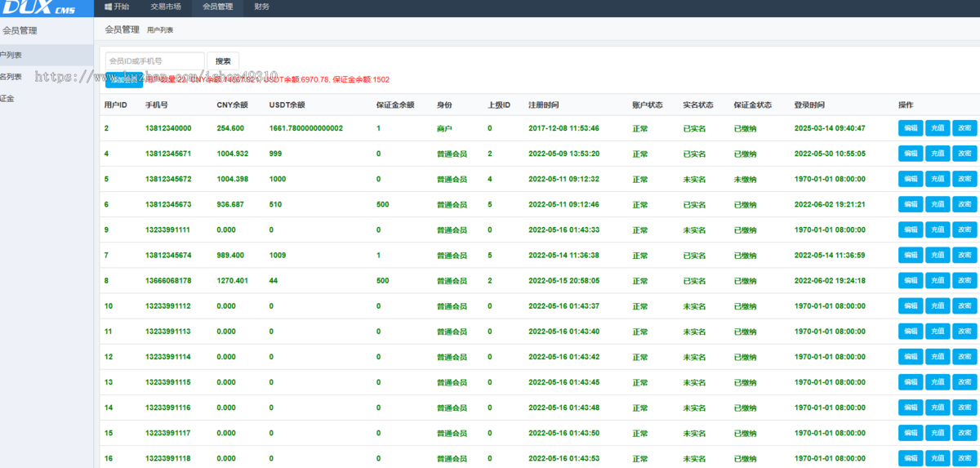Image resolution: width=980 pixels, height=468 pixels.
Task: Change password for 13812340000 via 改密
Action: point(964,128)
